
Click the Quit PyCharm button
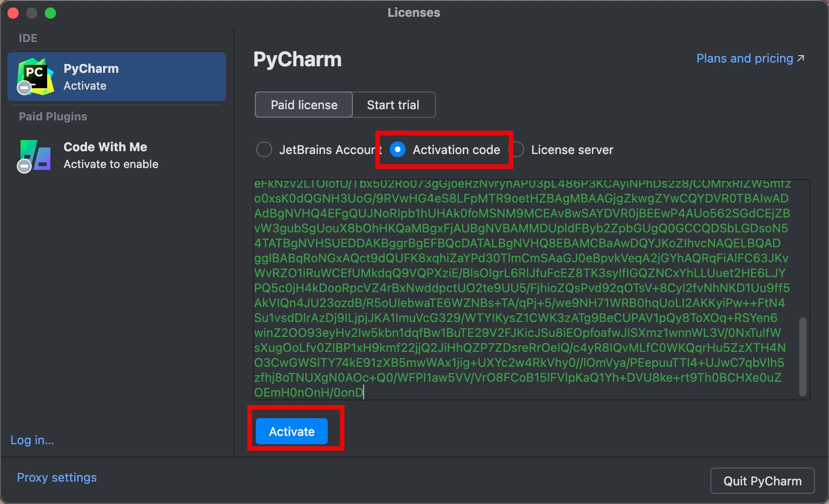pos(762,481)
